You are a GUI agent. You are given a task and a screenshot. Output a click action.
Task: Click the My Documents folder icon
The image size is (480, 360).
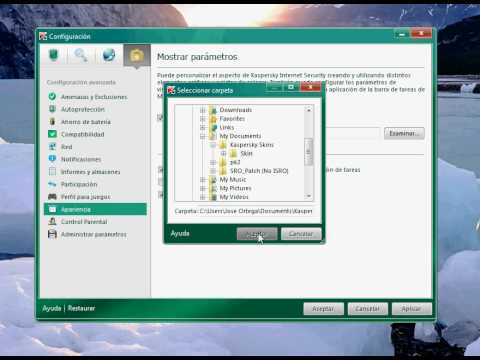click(x=213, y=136)
